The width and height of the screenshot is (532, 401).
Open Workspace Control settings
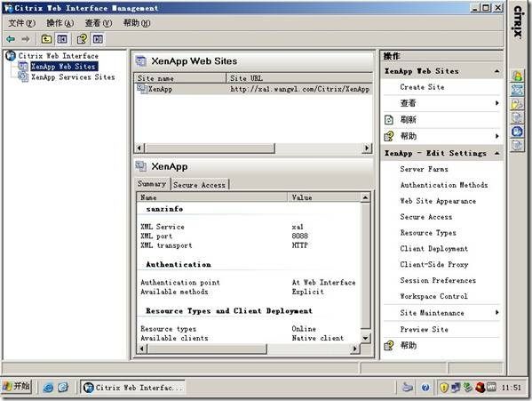(433, 296)
